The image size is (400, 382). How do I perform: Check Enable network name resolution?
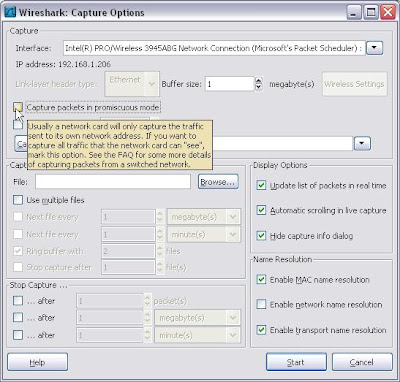pyautogui.click(x=261, y=304)
